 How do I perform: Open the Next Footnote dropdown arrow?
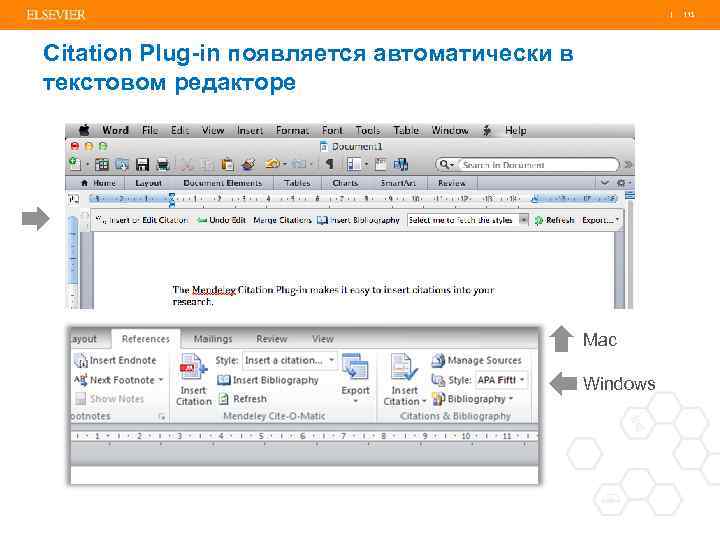tap(161, 380)
